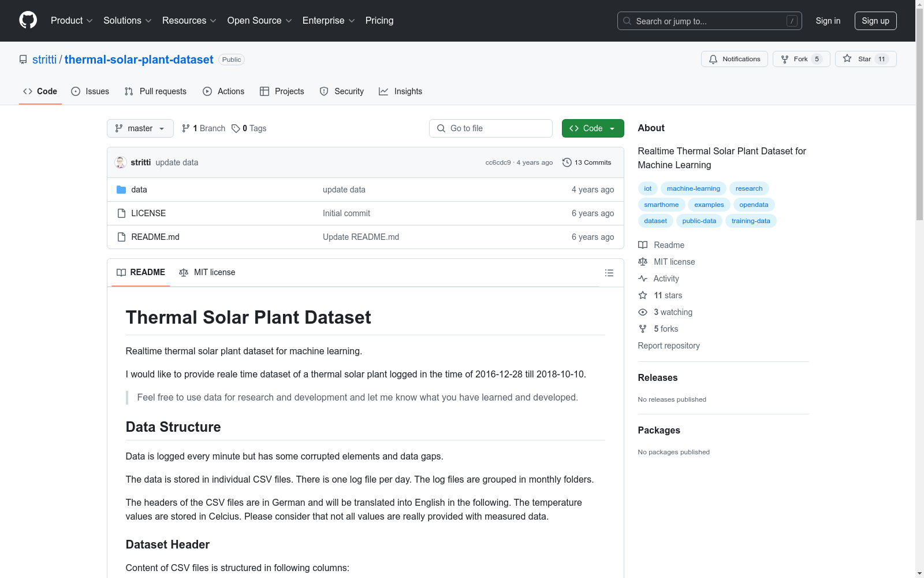Viewport: 924px width, 578px height.
Task: Switch to the Pull requests tab
Action: pos(155,91)
